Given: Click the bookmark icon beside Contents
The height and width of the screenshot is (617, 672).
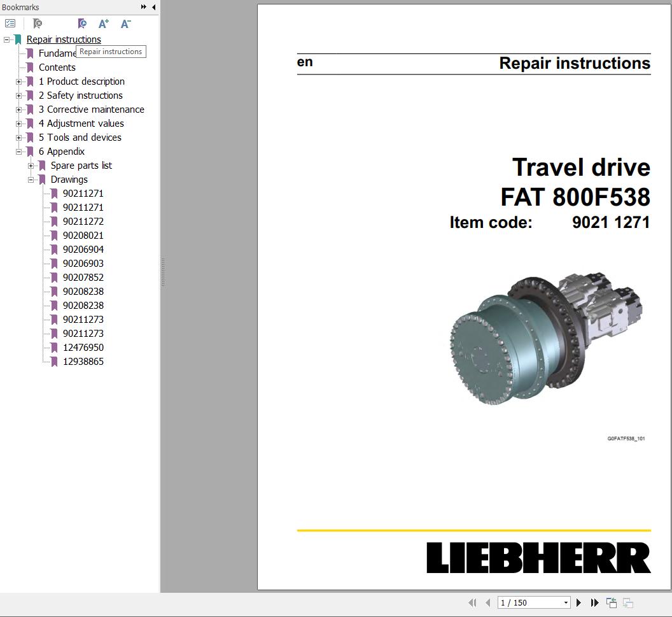Looking at the screenshot, I should pos(30,67).
